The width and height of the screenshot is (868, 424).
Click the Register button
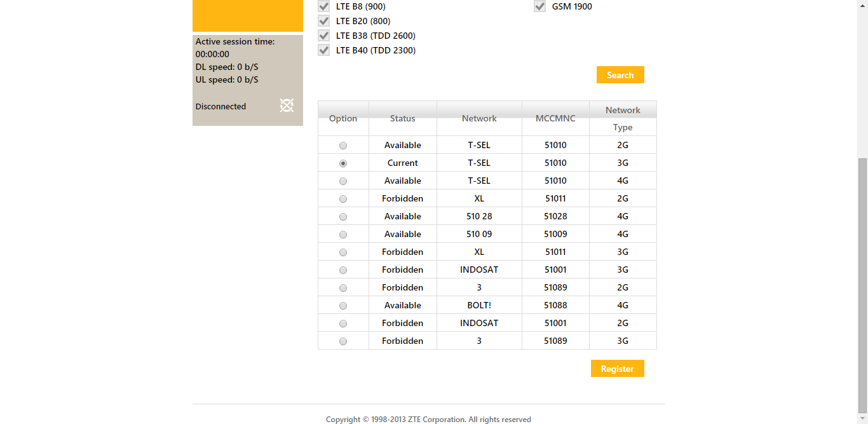(617, 369)
